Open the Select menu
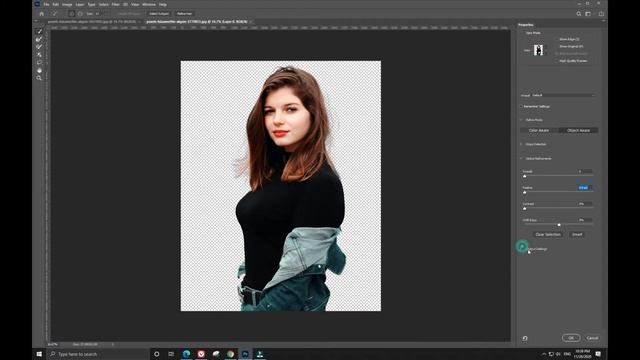 pyautogui.click(x=104, y=4)
